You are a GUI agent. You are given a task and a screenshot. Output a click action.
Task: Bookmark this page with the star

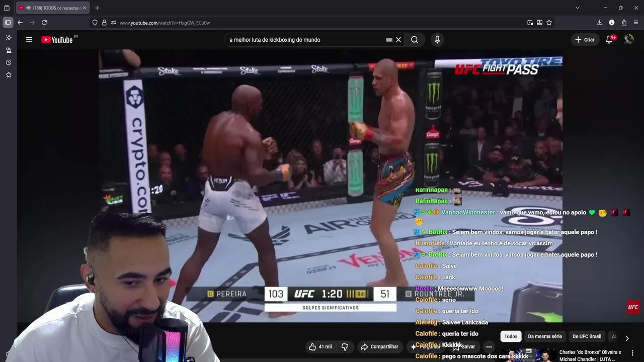click(x=549, y=23)
